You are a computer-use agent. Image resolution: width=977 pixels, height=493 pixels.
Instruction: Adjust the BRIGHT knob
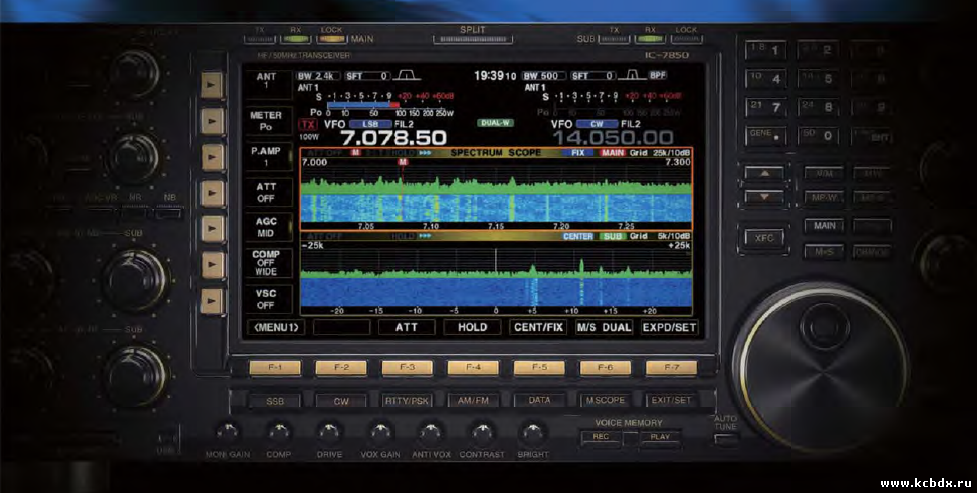point(533,431)
